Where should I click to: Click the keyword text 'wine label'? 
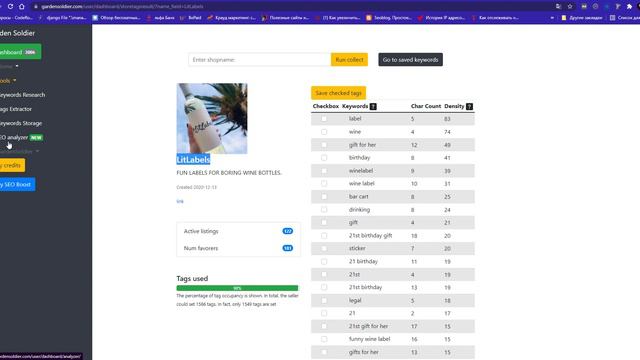click(362, 184)
